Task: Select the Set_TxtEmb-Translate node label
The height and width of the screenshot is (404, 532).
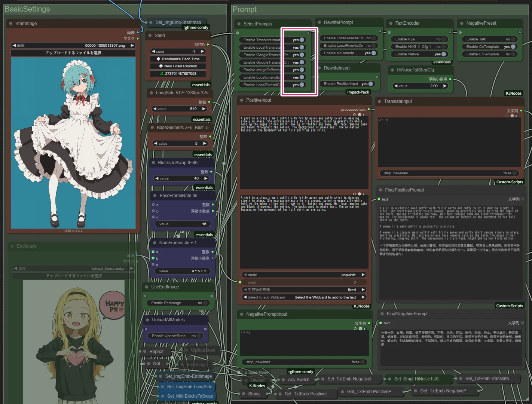Action: pos(487,379)
